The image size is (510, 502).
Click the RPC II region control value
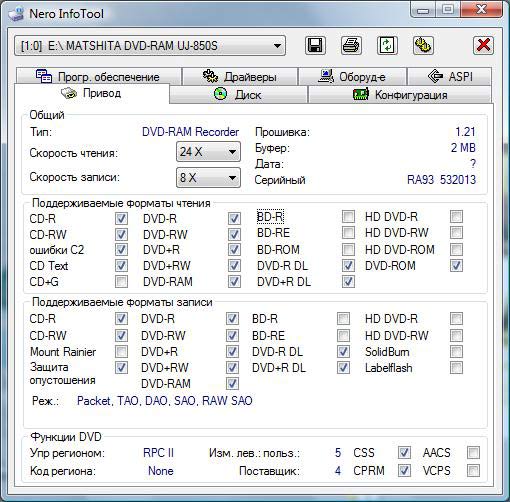158,453
